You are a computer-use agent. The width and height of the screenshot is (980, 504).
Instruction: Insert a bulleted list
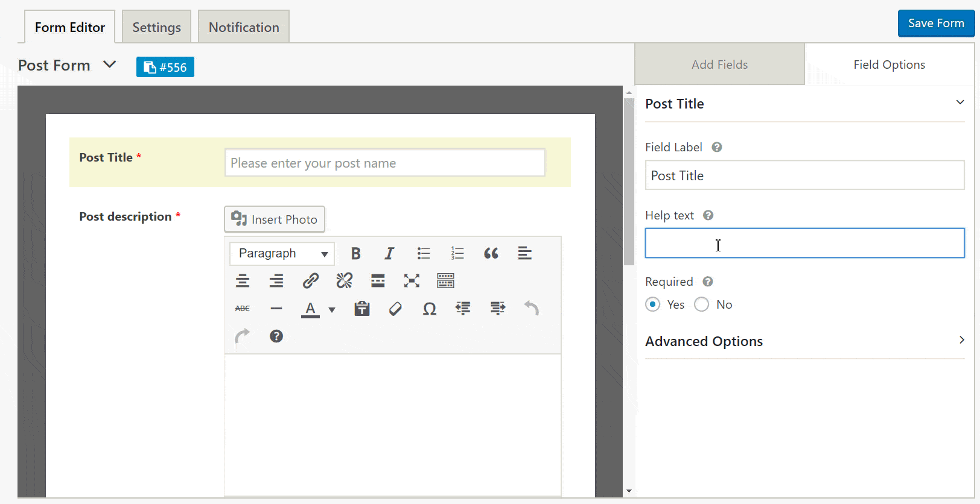tap(424, 254)
